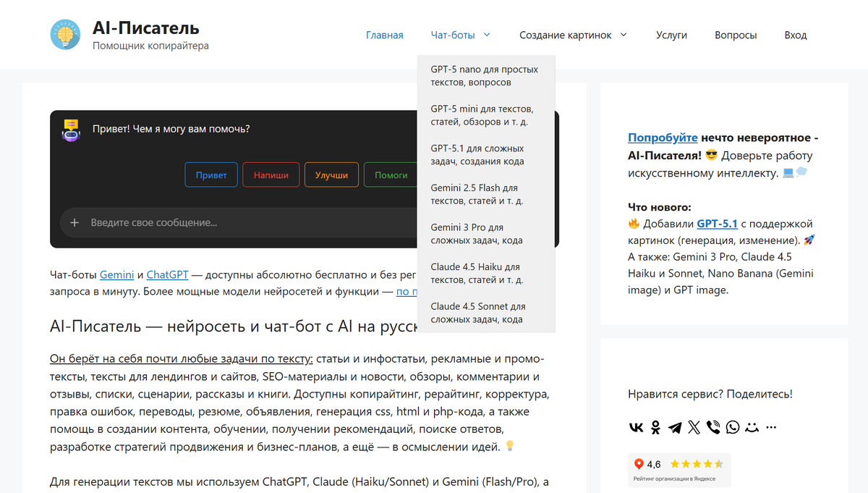Click the AI-Писатель lightbulb logo
The height and width of the screenshot is (493, 868).
tap(65, 35)
